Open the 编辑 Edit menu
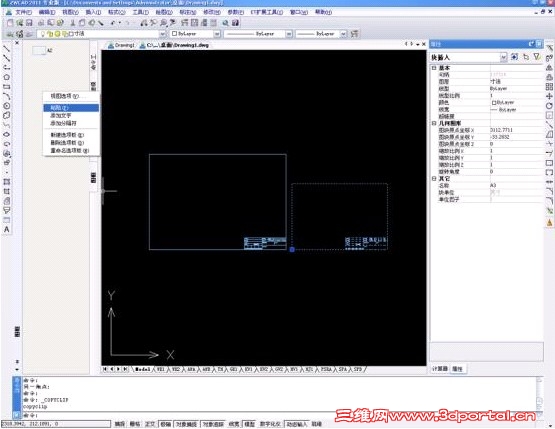555x429 pixels. [x=47, y=12]
